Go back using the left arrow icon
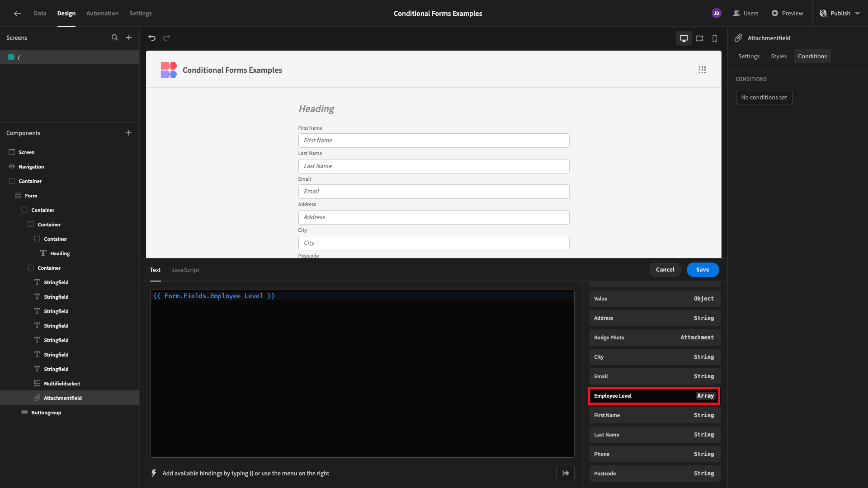 [17, 14]
